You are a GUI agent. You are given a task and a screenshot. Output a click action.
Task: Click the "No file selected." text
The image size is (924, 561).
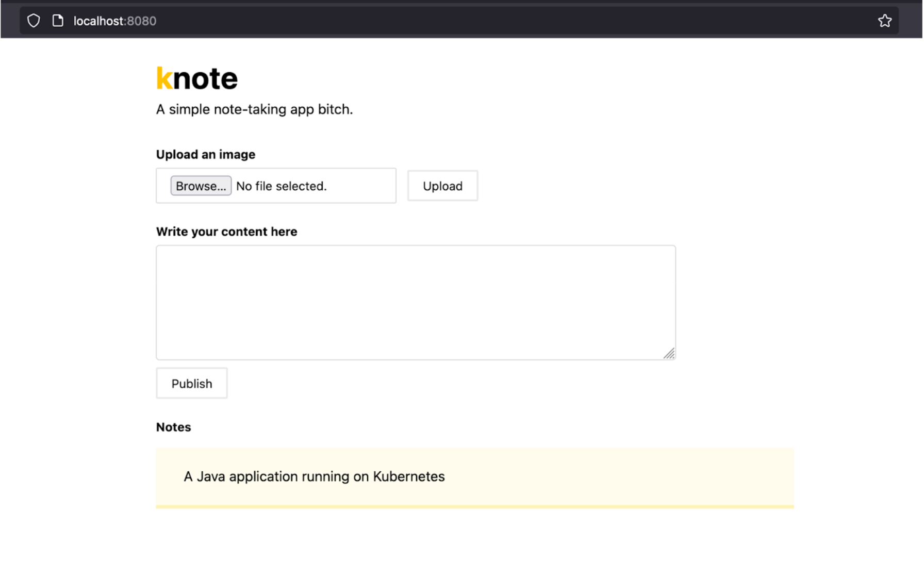[x=281, y=186]
